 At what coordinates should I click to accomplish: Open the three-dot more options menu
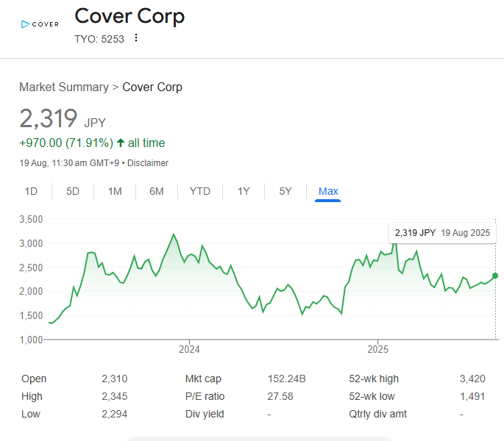(136, 38)
